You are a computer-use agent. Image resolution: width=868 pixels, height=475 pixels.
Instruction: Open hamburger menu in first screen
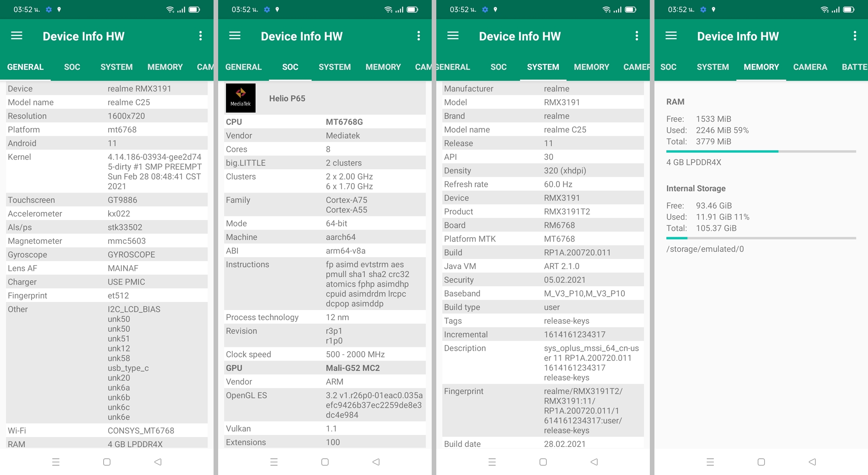click(17, 36)
